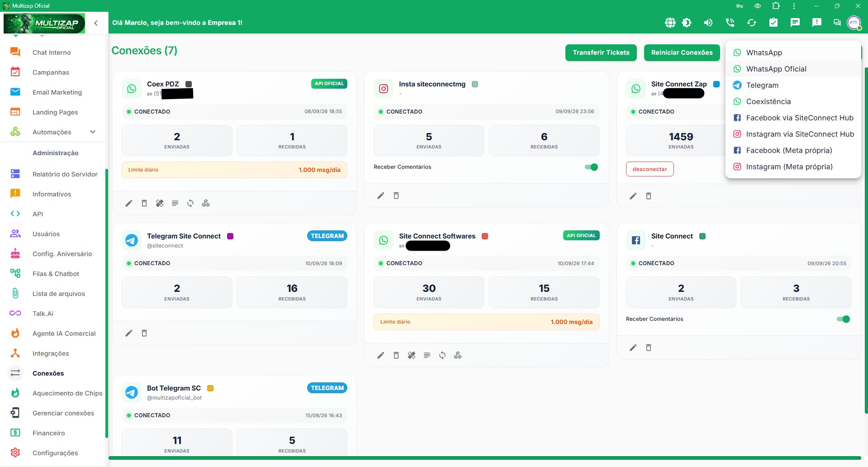
Task: Choose Facebook via SiteConnect Hub
Action: coord(793,118)
